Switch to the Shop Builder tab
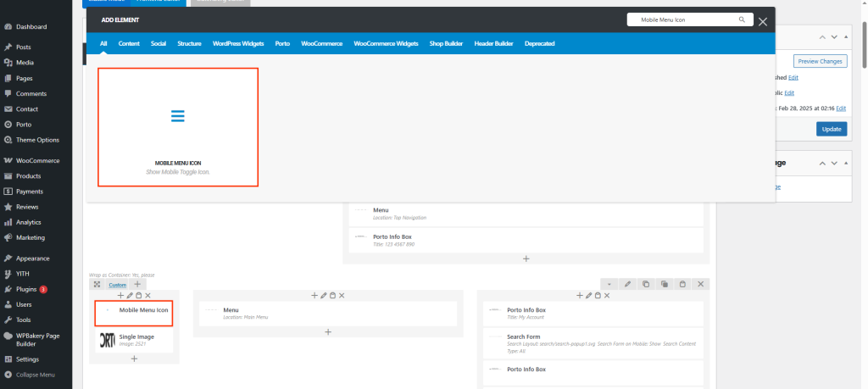The height and width of the screenshot is (389, 868). tap(448, 43)
